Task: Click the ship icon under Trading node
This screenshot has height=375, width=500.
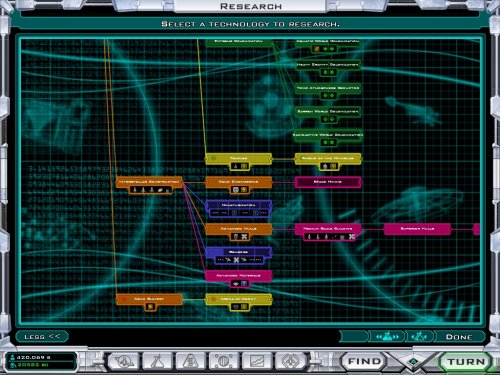Action: 235,166
